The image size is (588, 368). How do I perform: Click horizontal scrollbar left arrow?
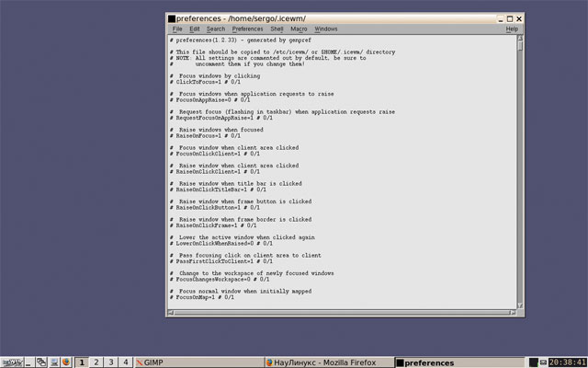tap(171, 313)
